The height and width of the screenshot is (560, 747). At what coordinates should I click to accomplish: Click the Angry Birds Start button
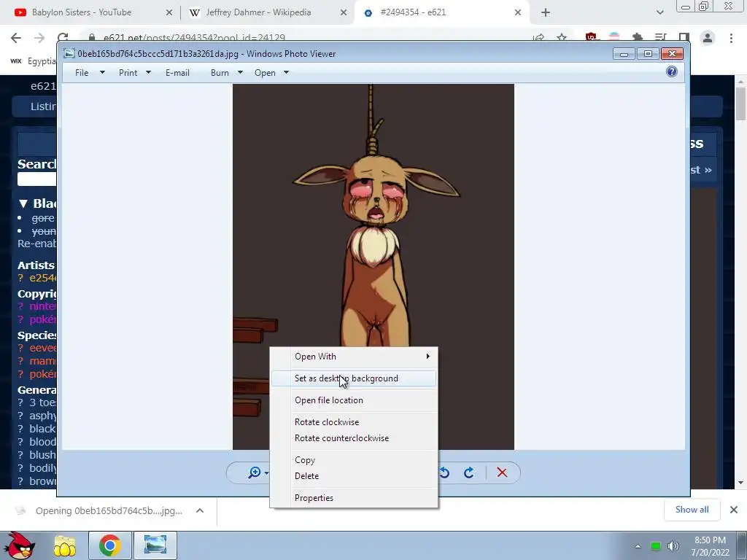coord(19,545)
